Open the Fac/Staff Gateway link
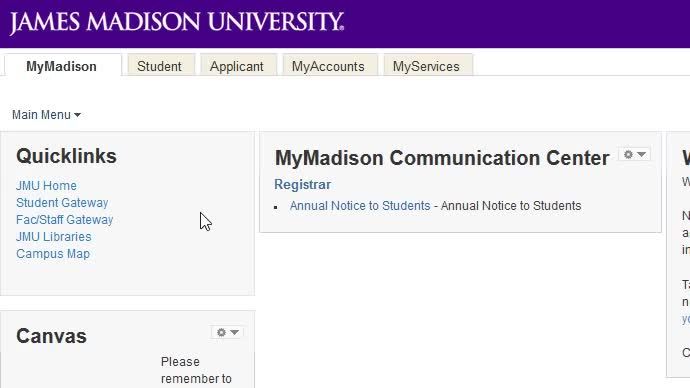Image resolution: width=690 pixels, height=388 pixels. (x=65, y=220)
